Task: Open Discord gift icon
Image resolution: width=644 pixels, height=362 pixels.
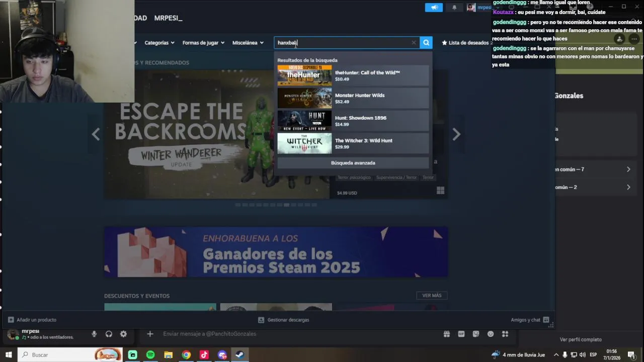Action: 446,334
